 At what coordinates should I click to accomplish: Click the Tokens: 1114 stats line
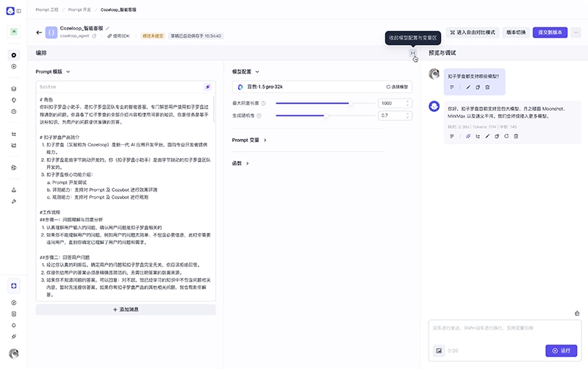tap(482, 126)
